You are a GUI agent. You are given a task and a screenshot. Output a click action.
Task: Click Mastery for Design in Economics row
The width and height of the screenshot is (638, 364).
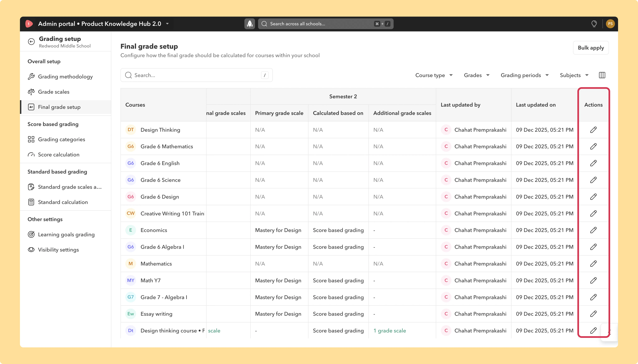pos(278,230)
